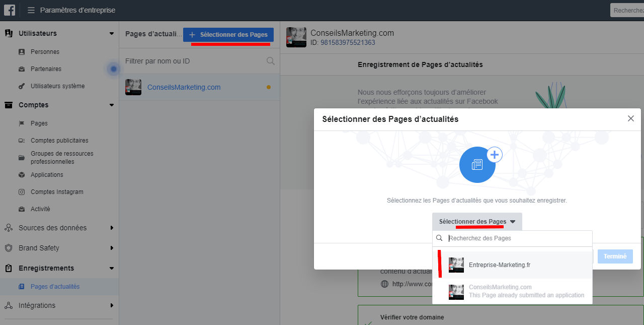Open Partenaires in the sidebar
Viewport: 644px width, 325px height.
[x=46, y=69]
